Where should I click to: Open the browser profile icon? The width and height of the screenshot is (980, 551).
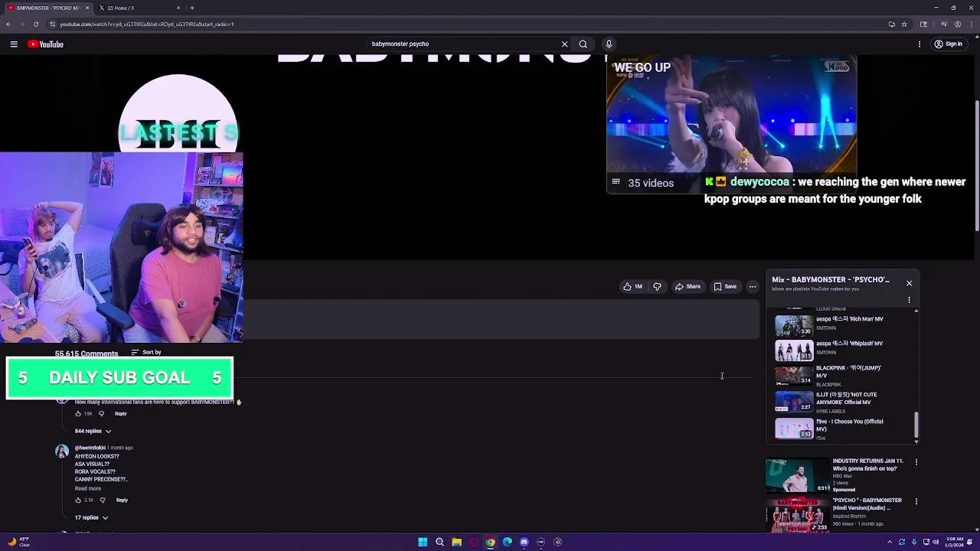pos(958,24)
